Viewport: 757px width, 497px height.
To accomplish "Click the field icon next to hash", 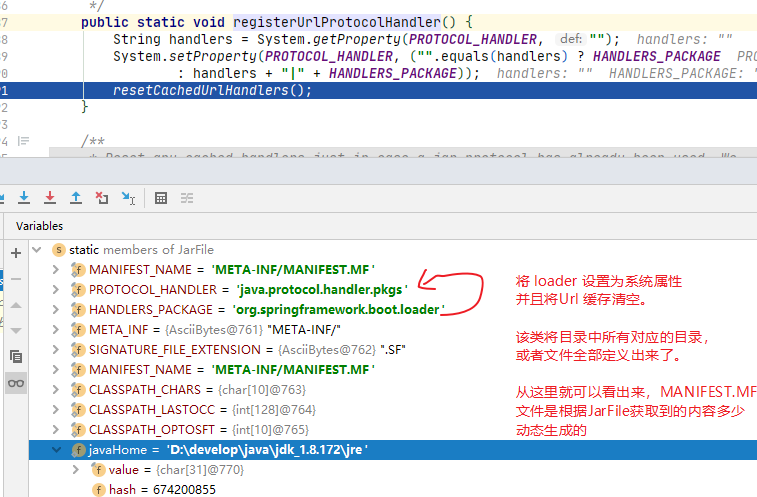I will pos(98,490).
